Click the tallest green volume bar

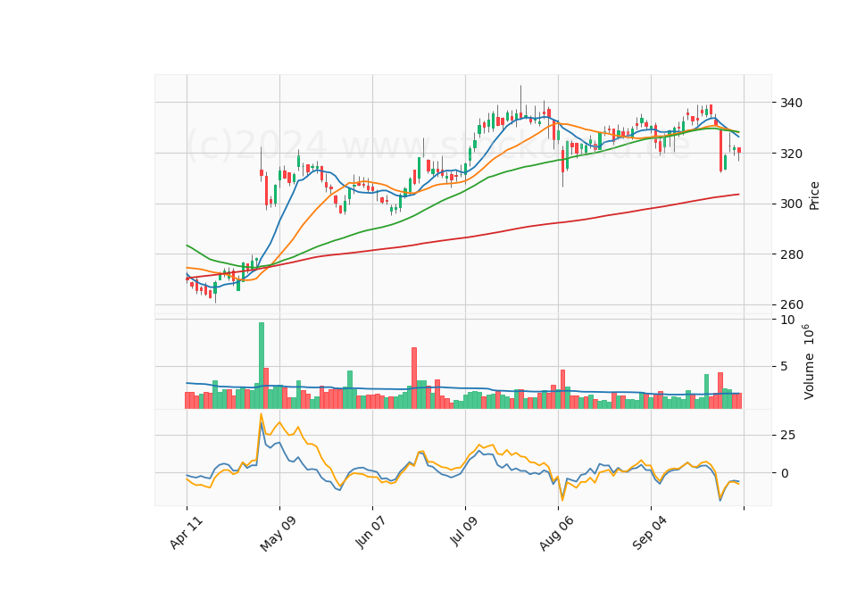[x=262, y=365]
